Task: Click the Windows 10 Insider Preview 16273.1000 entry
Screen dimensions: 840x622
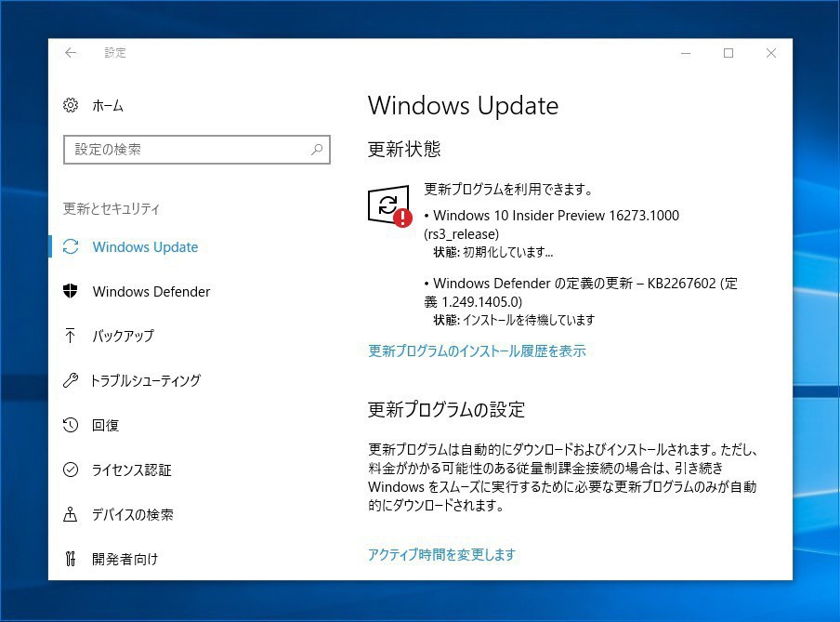Action: click(x=552, y=225)
